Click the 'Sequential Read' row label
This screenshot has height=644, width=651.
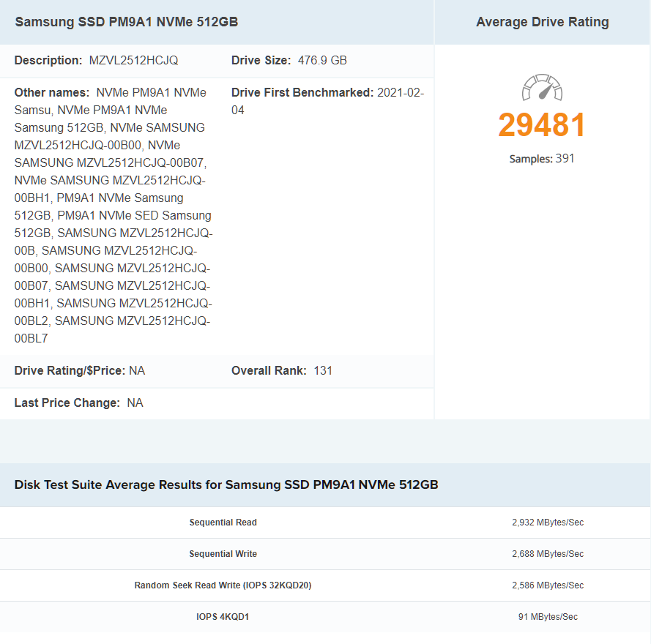tap(223, 523)
